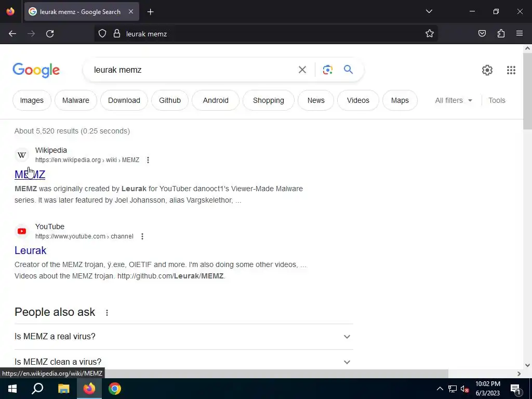Open Google quick settings gear
The height and width of the screenshot is (399, 532).
(x=487, y=70)
